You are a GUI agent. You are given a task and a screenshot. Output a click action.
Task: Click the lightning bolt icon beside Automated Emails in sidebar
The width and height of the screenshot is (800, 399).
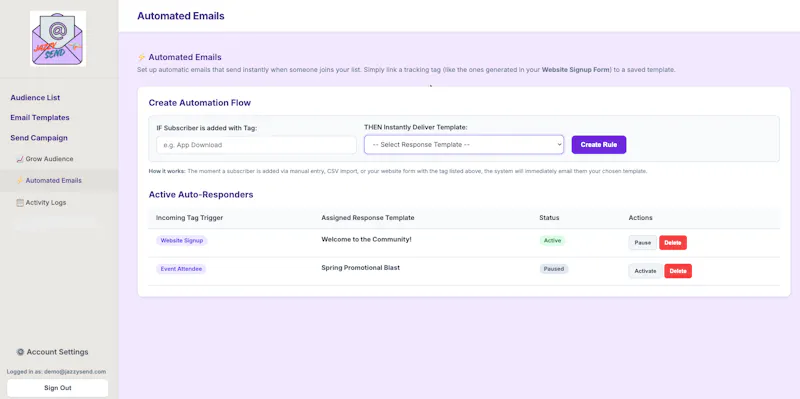(20, 181)
